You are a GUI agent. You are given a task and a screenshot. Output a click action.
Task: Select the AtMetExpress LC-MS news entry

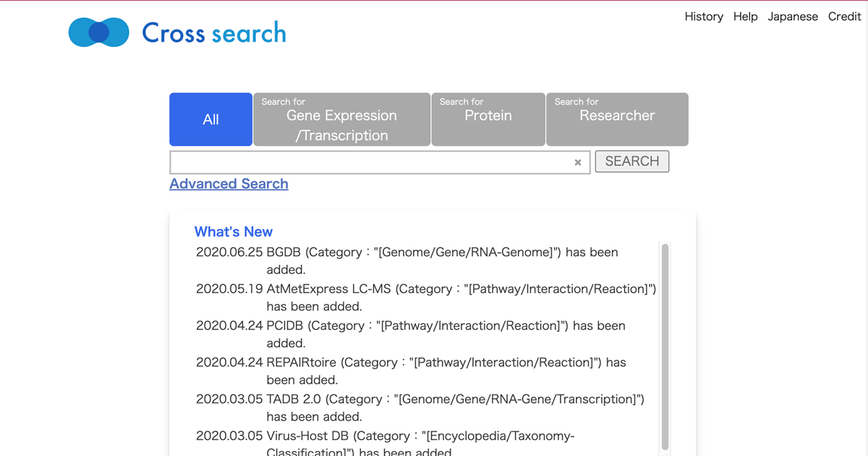(x=425, y=297)
